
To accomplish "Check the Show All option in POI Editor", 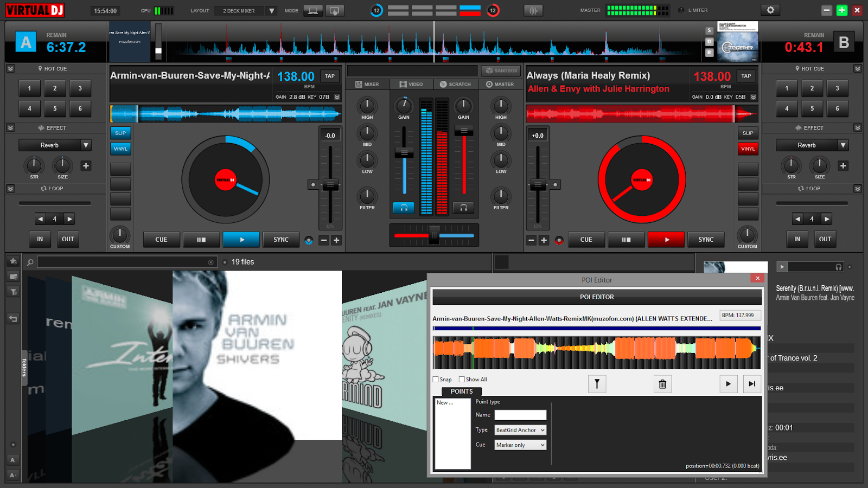I will click(461, 379).
